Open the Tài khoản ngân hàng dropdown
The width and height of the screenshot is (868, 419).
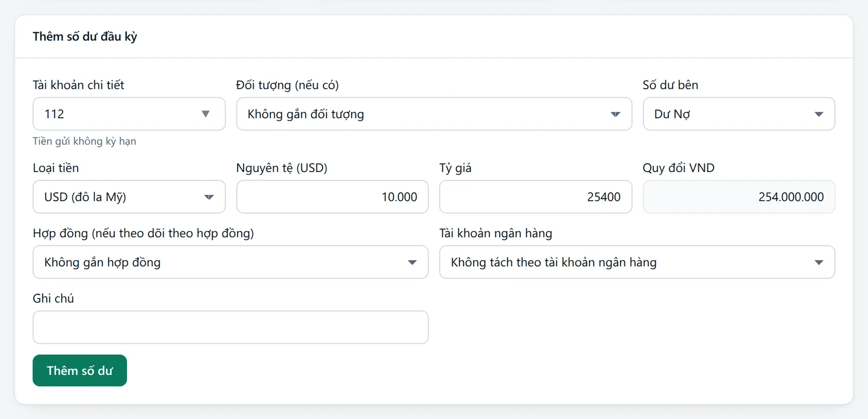637,262
